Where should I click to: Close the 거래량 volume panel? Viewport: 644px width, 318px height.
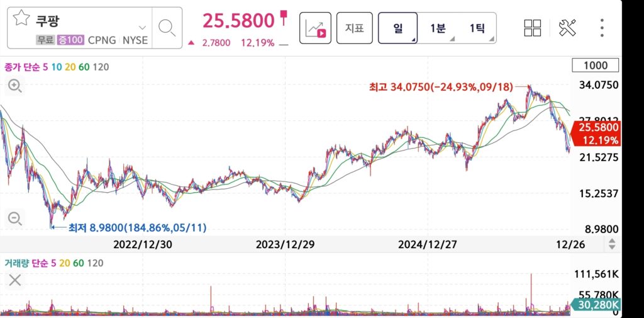(14, 280)
